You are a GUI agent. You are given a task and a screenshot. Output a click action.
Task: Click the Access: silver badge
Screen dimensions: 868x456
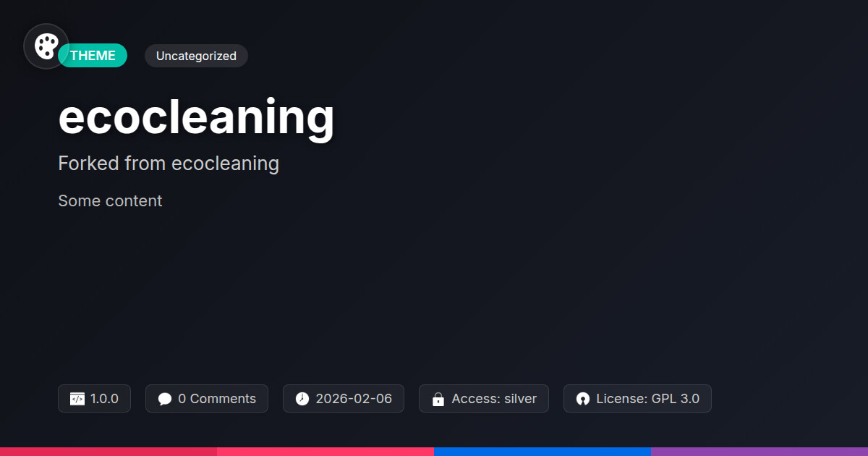[x=484, y=399]
